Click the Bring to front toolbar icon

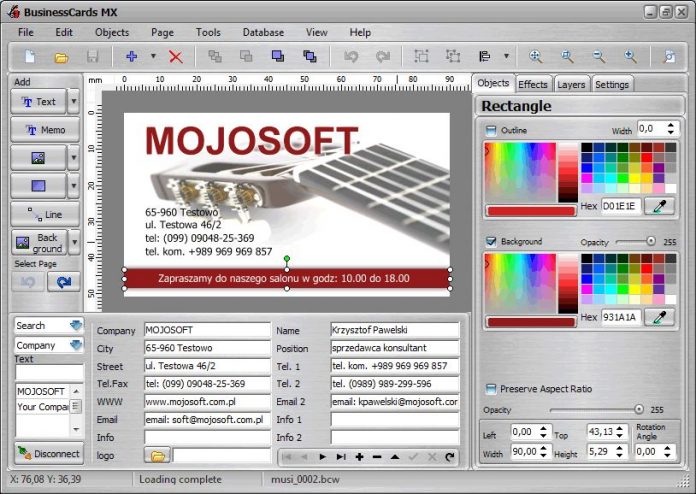[278, 56]
